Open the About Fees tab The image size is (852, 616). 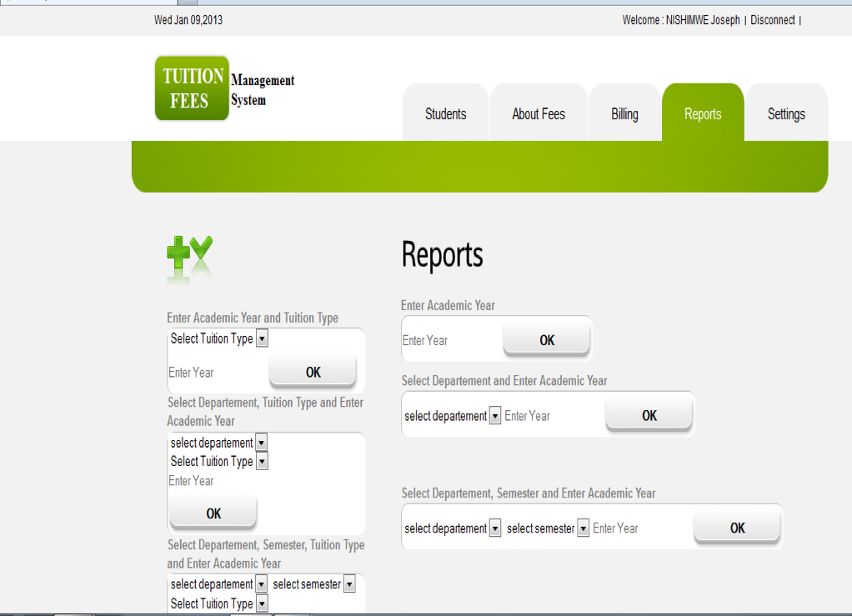coord(539,114)
